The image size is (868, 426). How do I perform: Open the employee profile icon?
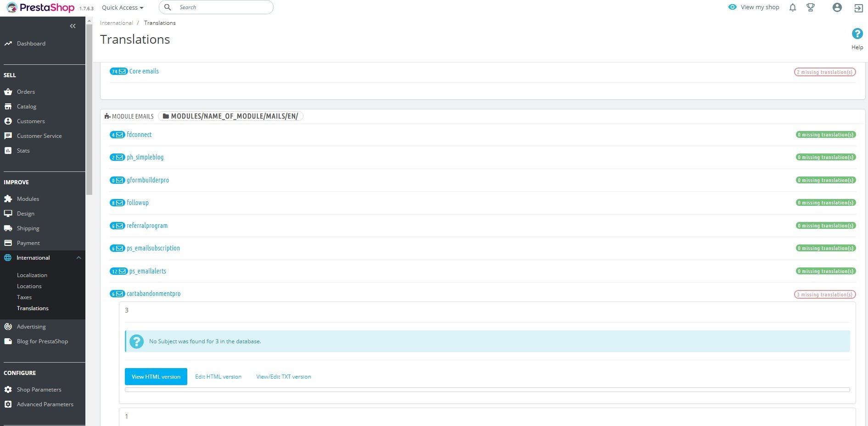837,7
